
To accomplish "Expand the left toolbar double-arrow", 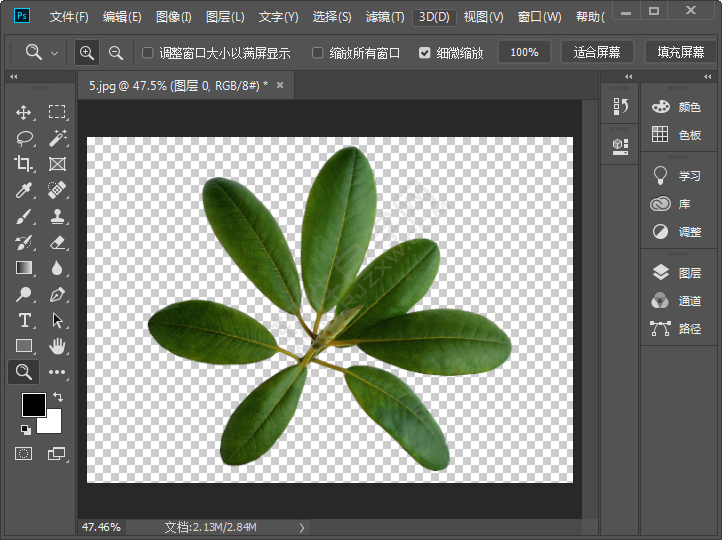I will click(x=13, y=77).
